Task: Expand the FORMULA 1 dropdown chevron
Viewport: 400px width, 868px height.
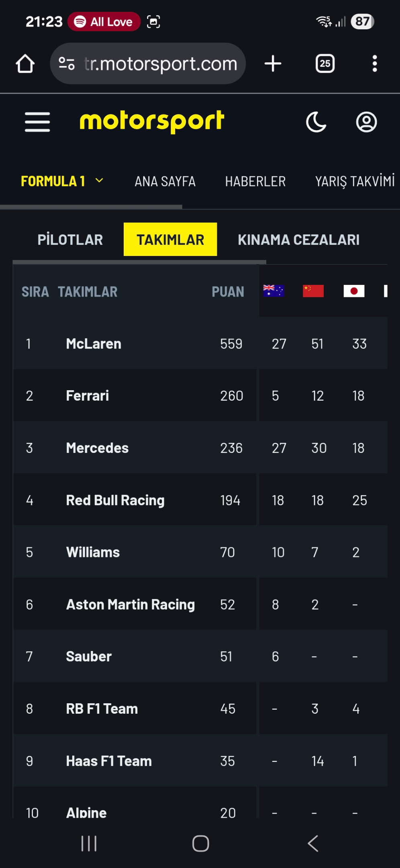Action: [x=99, y=181]
